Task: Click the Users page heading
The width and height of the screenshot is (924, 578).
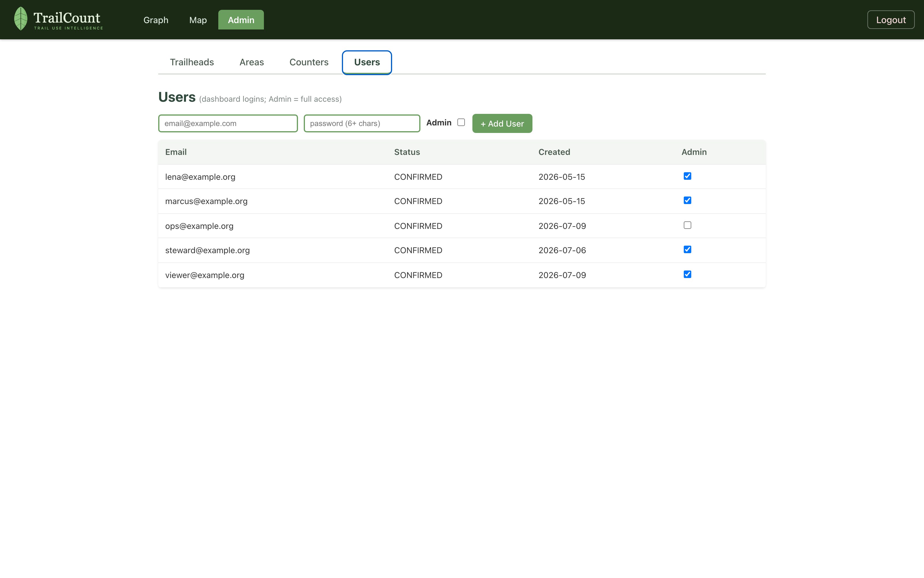Action: coord(177,97)
